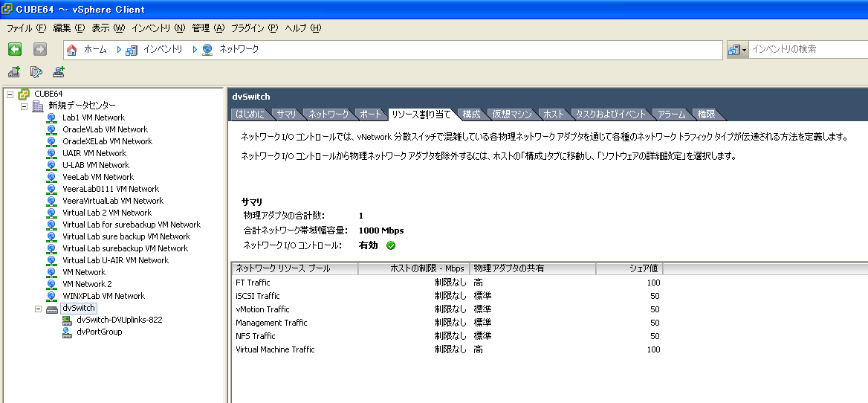Click the network icon for OracleVLab VM Network
The height and width of the screenshot is (403, 868).
coord(51,129)
